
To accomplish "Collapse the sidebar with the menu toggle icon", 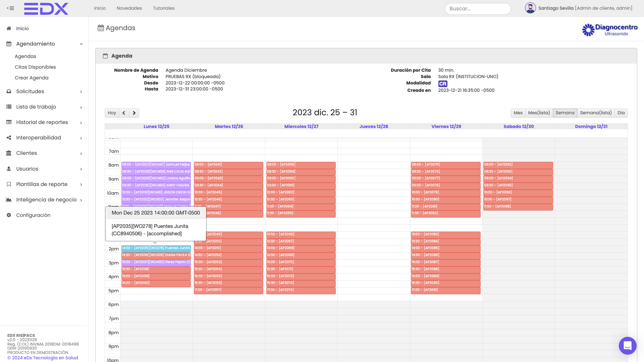I will click(10, 8).
